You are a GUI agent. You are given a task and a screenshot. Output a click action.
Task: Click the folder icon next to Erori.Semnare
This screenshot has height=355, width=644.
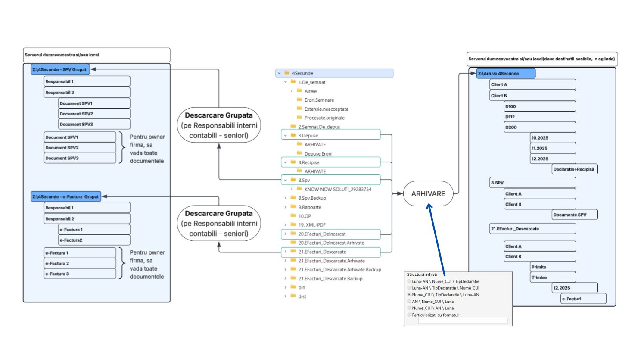point(299,100)
